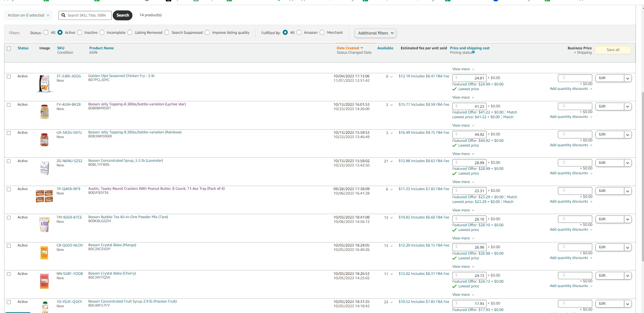Select the Inactive status filter
Image resolution: width=644 pixels, height=313 pixels.
click(x=80, y=32)
